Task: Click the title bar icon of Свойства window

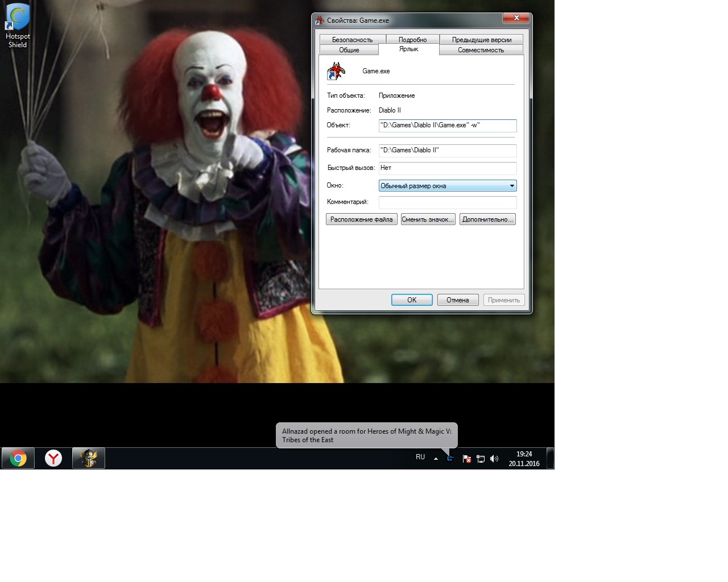Action: pyautogui.click(x=320, y=20)
